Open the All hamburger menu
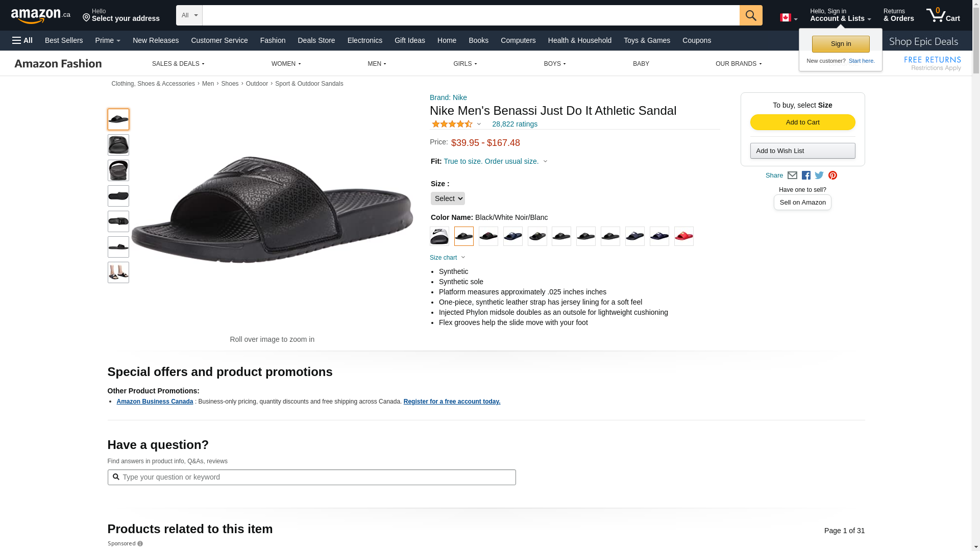 22,40
